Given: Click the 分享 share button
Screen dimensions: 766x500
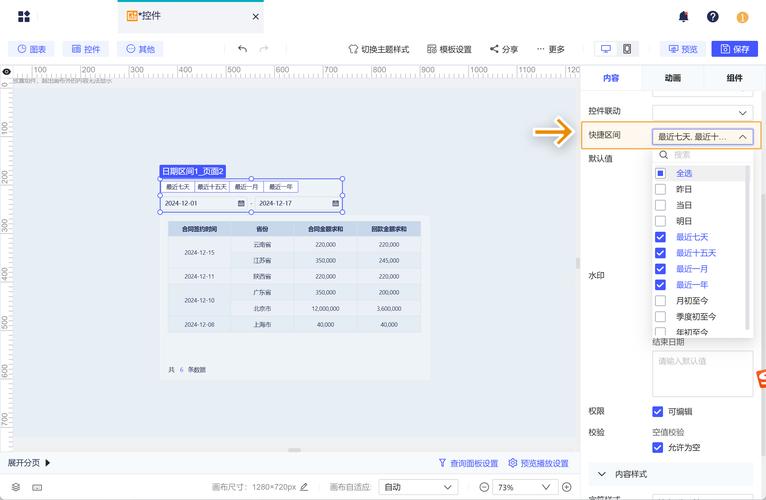Looking at the screenshot, I should [504, 49].
